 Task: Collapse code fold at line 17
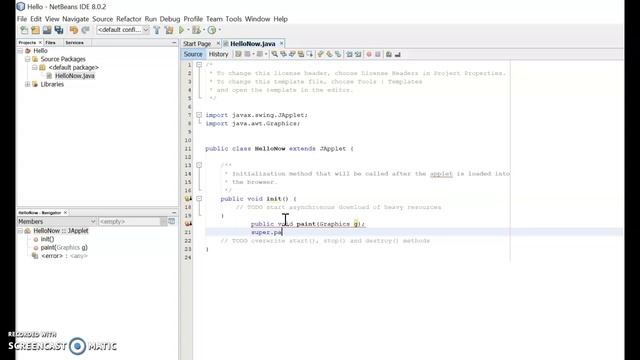tap(199, 199)
